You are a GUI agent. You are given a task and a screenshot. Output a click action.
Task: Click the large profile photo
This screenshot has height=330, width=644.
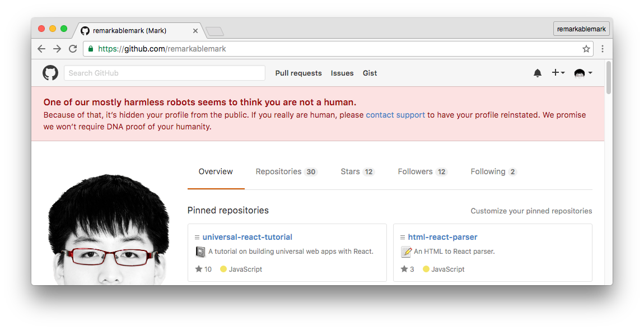coord(109,229)
